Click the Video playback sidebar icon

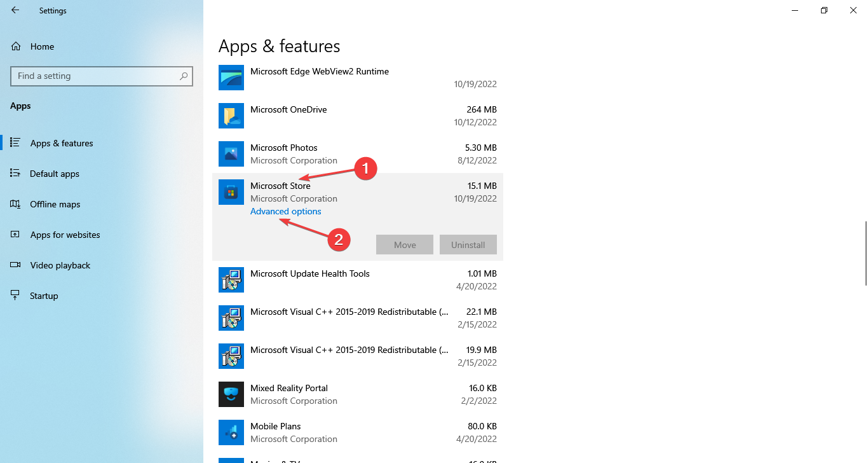pyautogui.click(x=16, y=265)
